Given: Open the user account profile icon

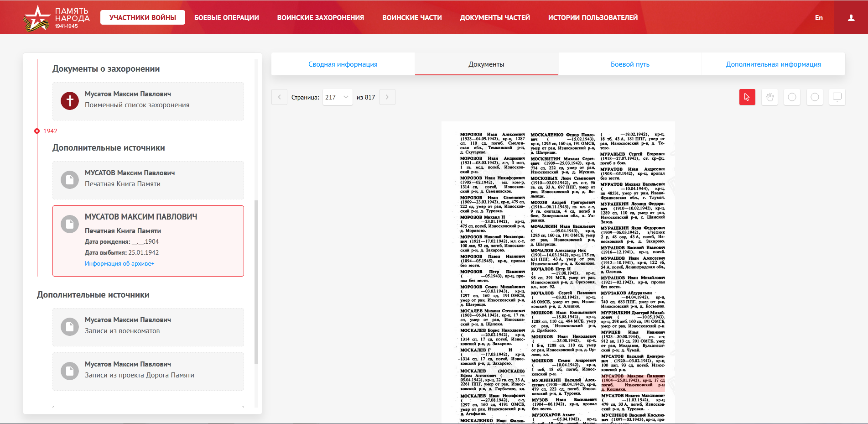Looking at the screenshot, I should tap(851, 18).
